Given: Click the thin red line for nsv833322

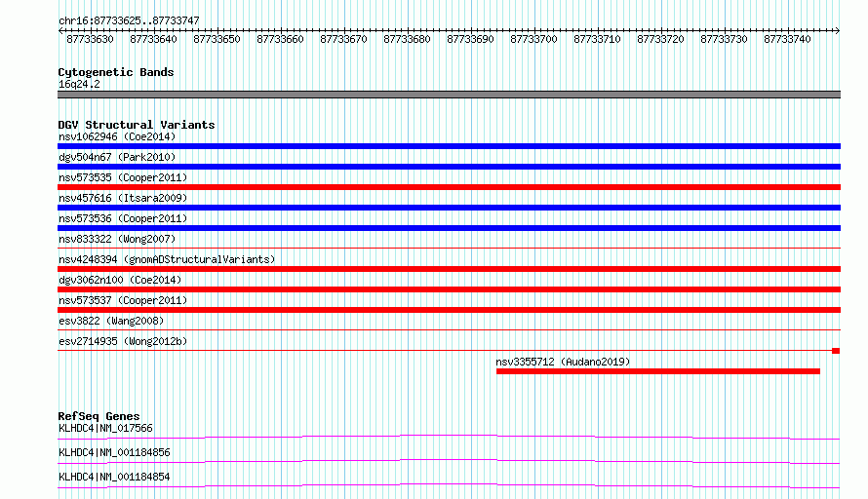Looking at the screenshot, I should click(449, 249).
